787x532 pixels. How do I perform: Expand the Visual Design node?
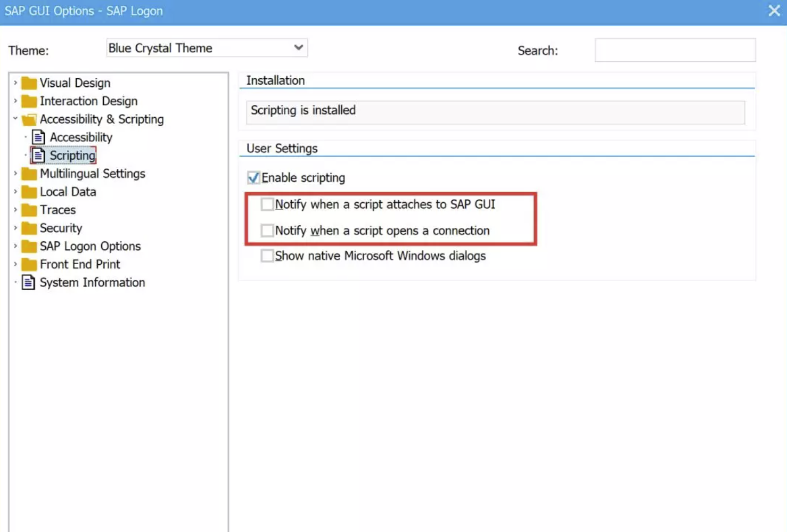[15, 83]
